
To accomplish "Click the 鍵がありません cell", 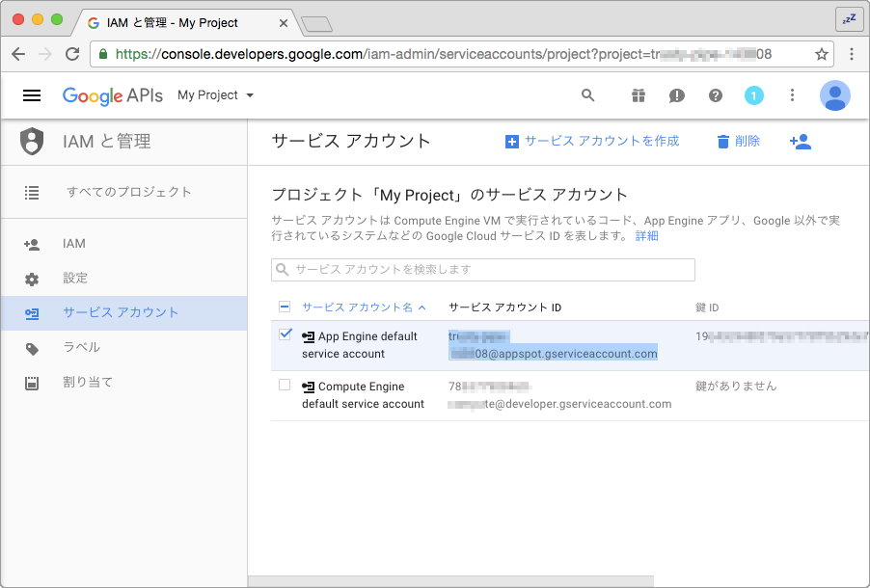I will coord(736,387).
